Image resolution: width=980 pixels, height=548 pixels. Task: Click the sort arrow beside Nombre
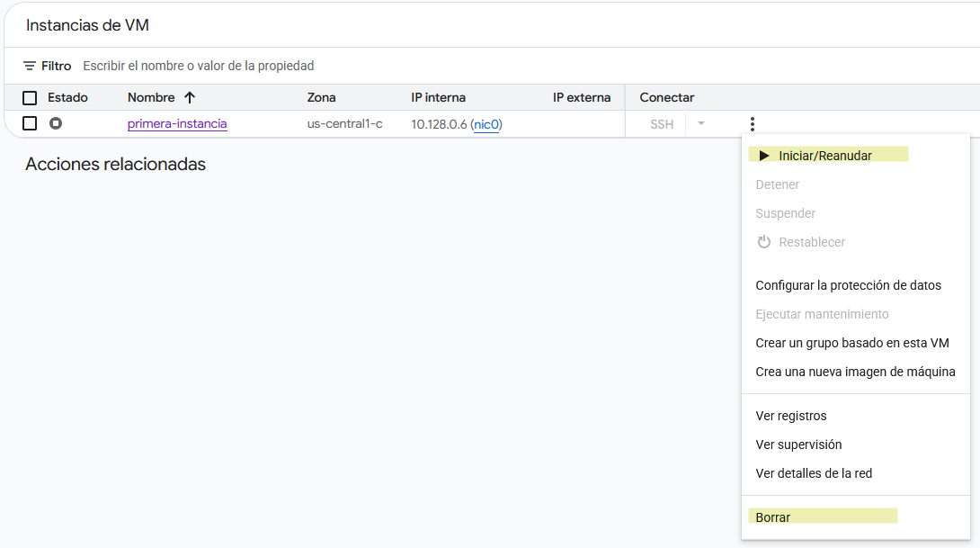coord(190,97)
